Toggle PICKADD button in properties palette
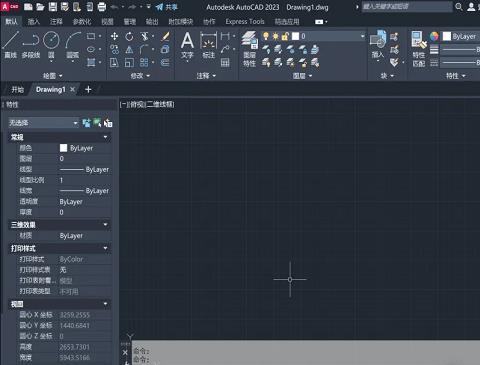This screenshot has width=480, height=365. click(86, 123)
